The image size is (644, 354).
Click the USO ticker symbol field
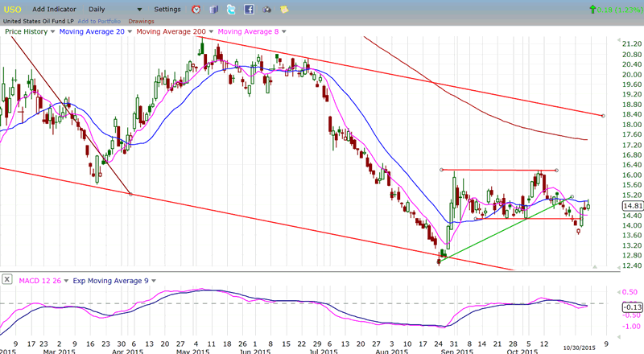click(14, 9)
